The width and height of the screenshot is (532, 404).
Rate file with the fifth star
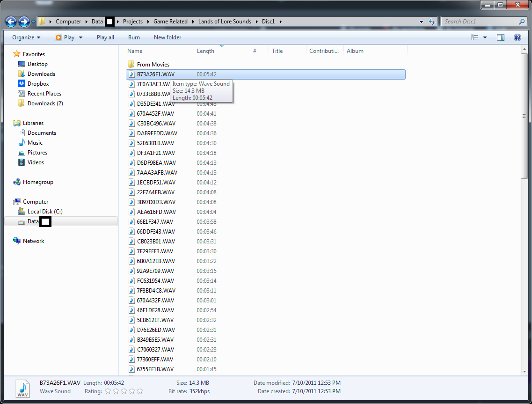tap(139, 391)
